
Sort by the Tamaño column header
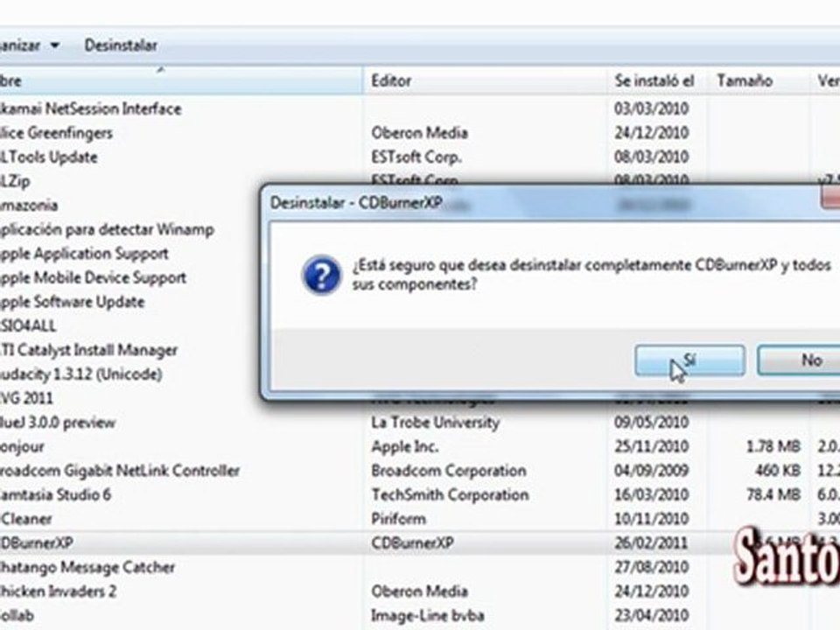pyautogui.click(x=758, y=80)
